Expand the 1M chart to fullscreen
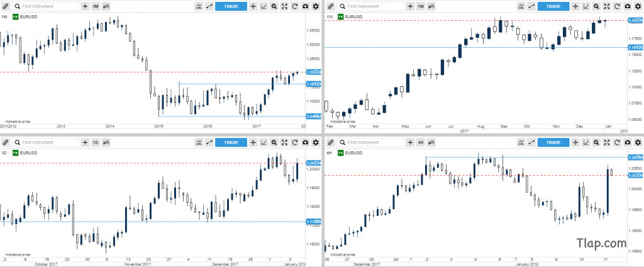The image size is (644, 267). pos(284,6)
